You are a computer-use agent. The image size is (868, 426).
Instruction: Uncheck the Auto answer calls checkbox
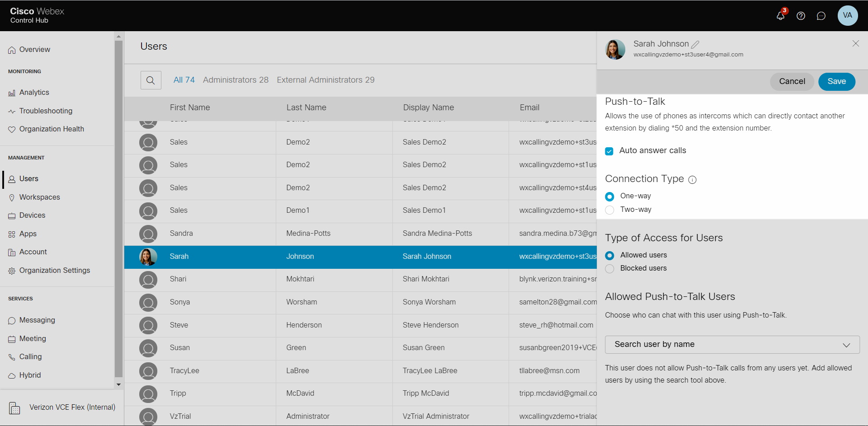click(x=609, y=151)
